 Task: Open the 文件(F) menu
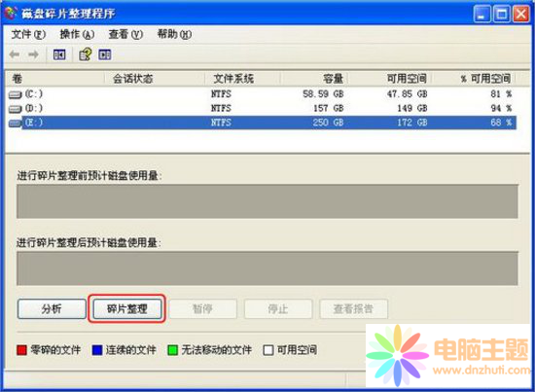tap(28, 34)
